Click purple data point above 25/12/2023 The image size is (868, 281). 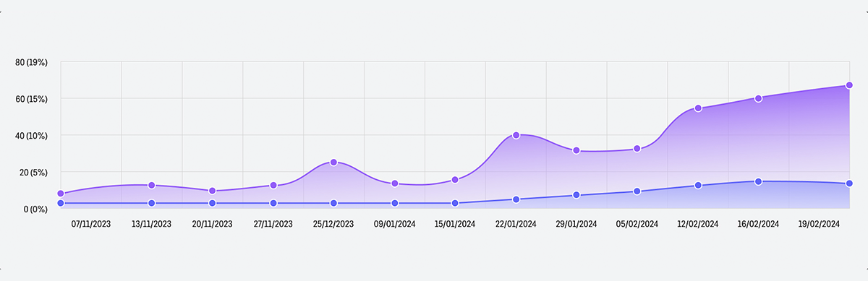tap(333, 163)
